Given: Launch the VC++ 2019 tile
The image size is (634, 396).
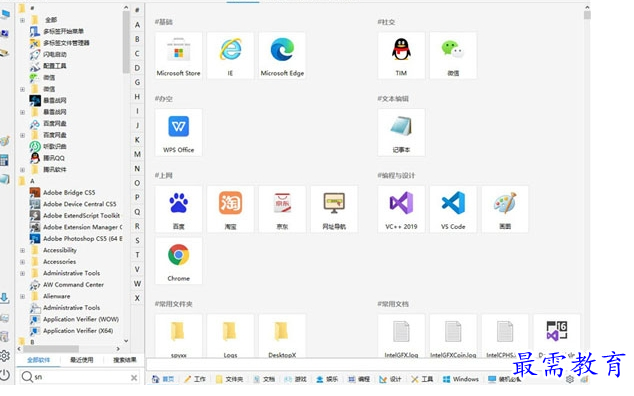Looking at the screenshot, I should pos(401,209).
